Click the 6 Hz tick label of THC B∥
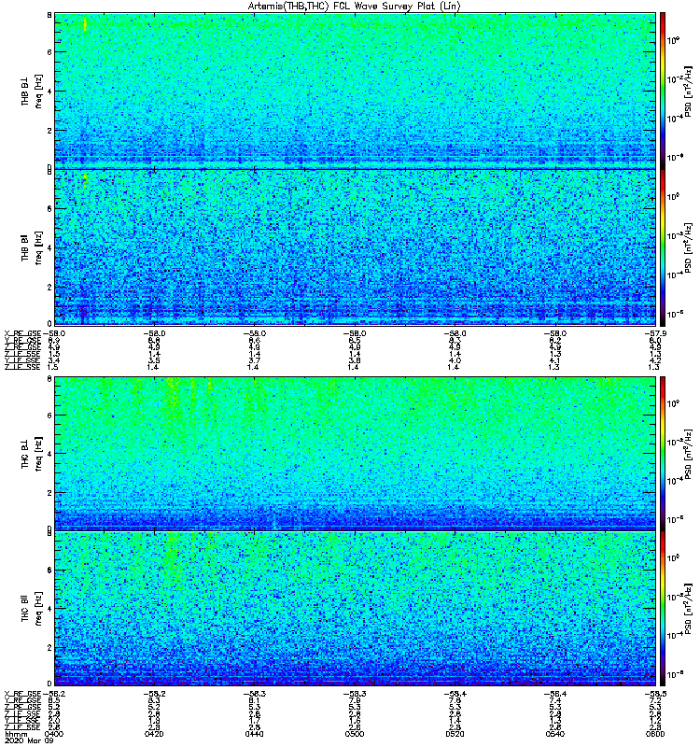Image resolution: width=700 pixels, height=747 pixels. pyautogui.click(x=49, y=571)
